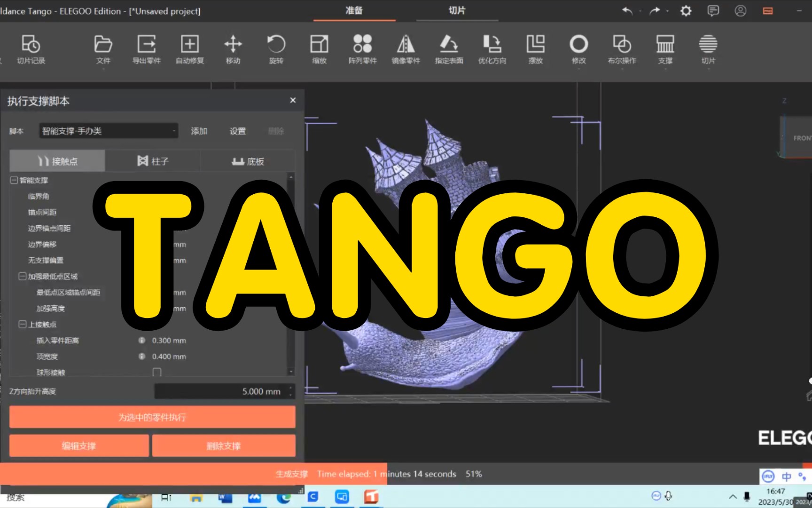
Task: Open the 脚本 script dropdown 智能支撑-手办类
Action: [109, 131]
